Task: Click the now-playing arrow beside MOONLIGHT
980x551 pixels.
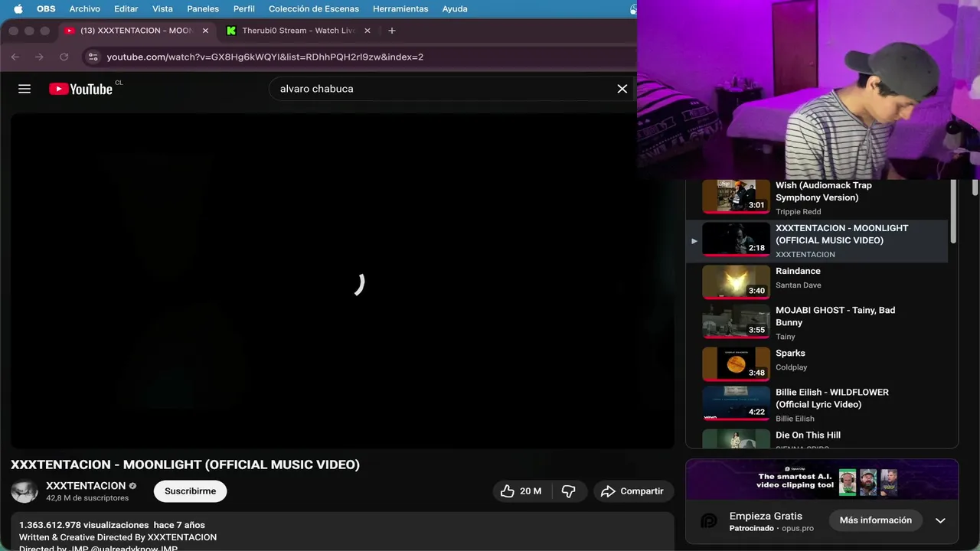Action: click(694, 240)
